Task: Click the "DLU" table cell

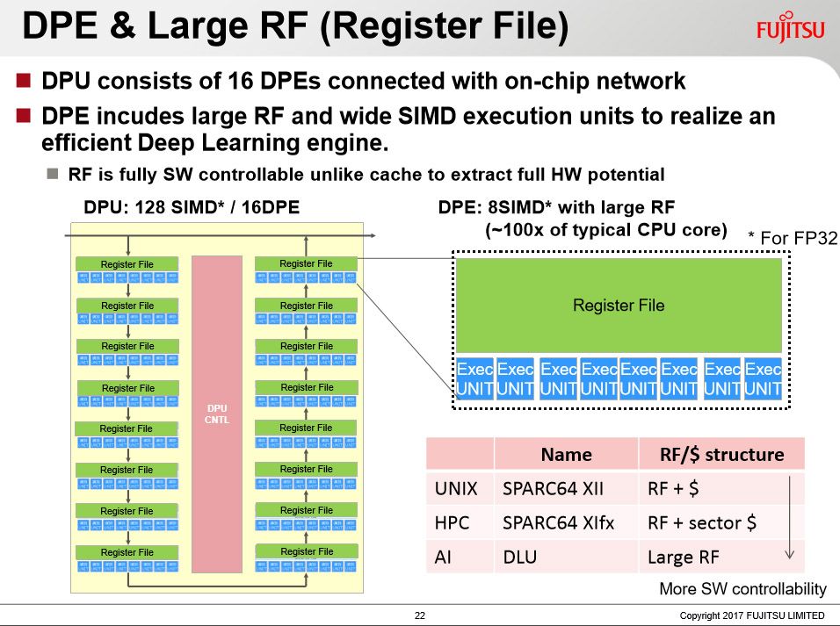Action: tap(566, 557)
